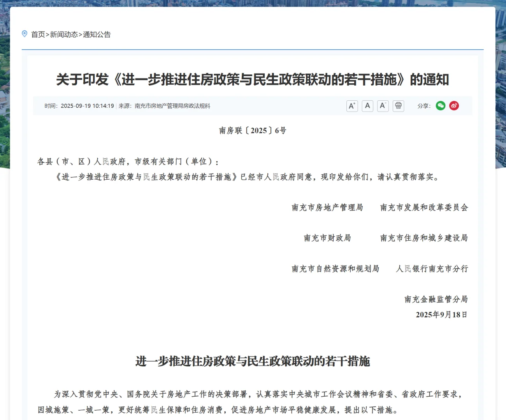The height and width of the screenshot is (420, 506).
Task: Go to 首页 in the breadcrumb
Action: pos(38,35)
